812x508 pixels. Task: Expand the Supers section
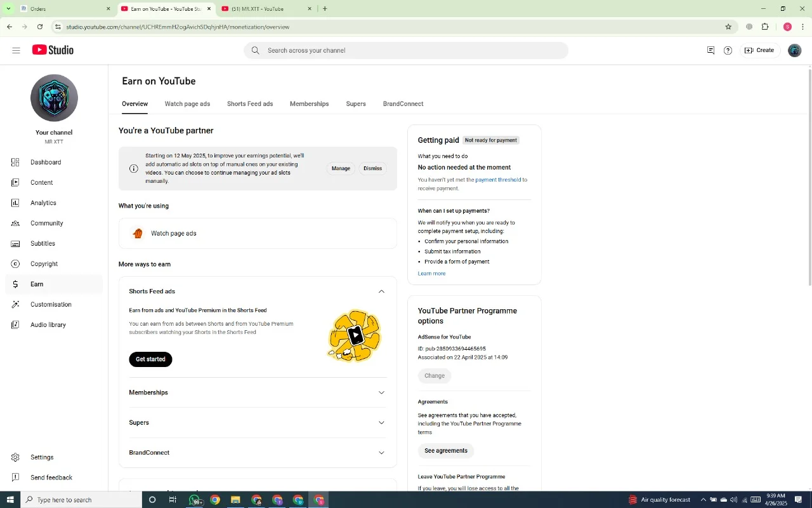point(381,423)
